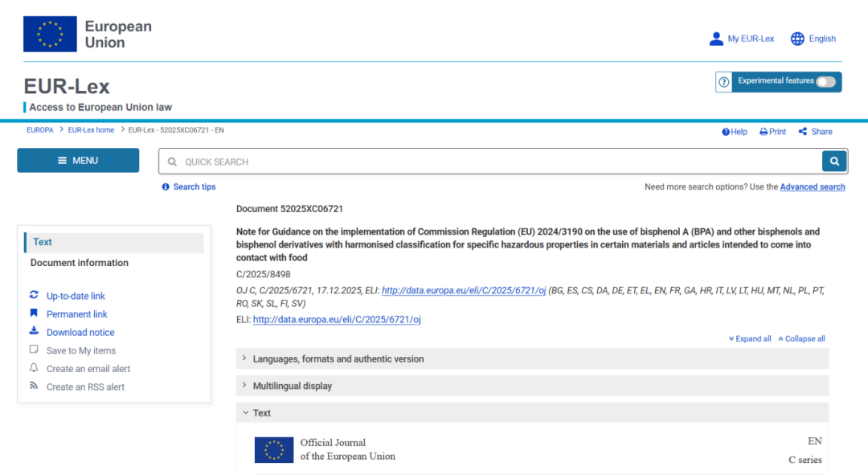Click Expand all sections

(x=750, y=338)
